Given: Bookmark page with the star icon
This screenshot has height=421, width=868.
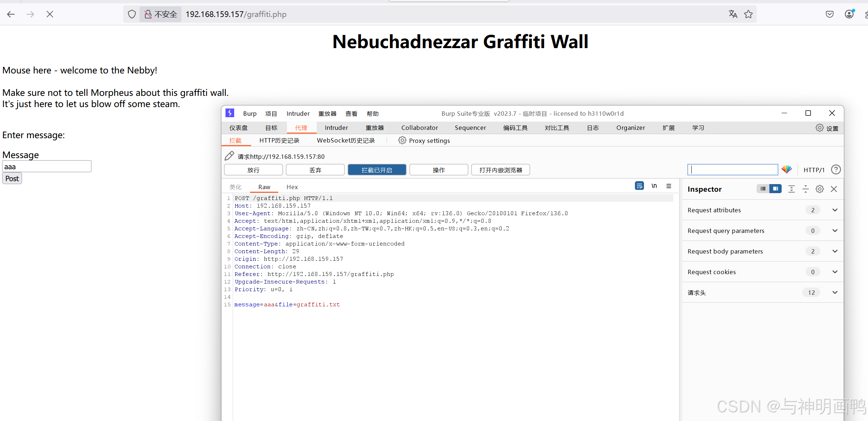Looking at the screenshot, I should pyautogui.click(x=748, y=14).
